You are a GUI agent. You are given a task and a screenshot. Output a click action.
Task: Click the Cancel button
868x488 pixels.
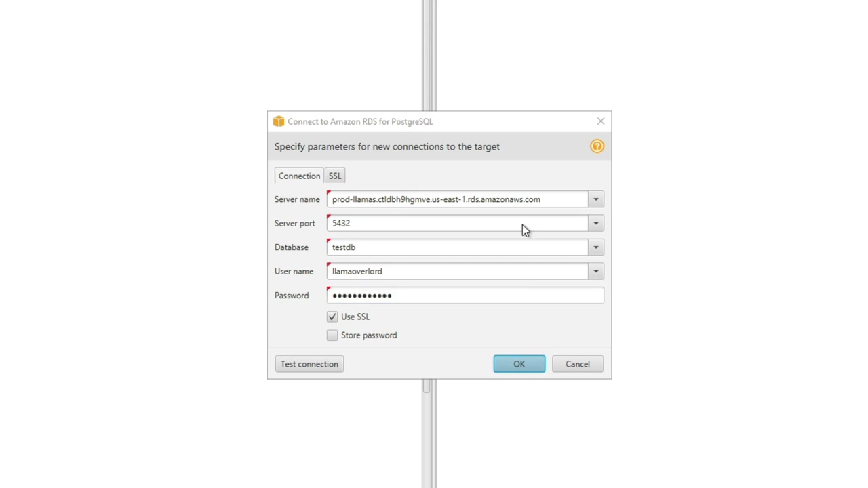pos(578,364)
